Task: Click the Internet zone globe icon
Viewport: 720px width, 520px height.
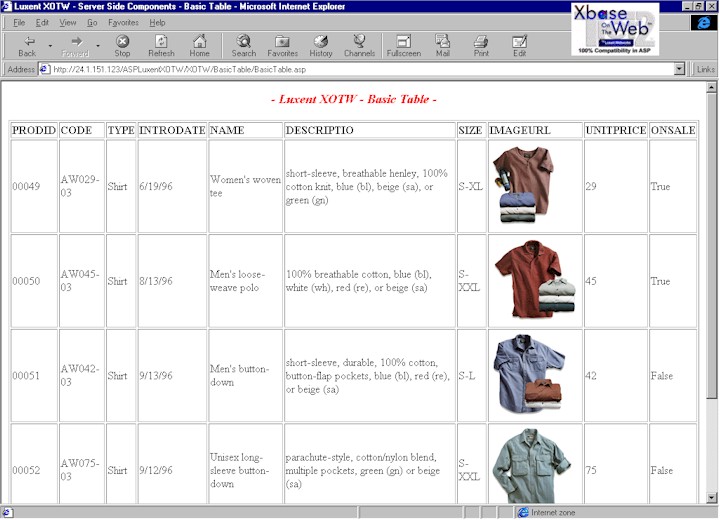Action: 523,512
